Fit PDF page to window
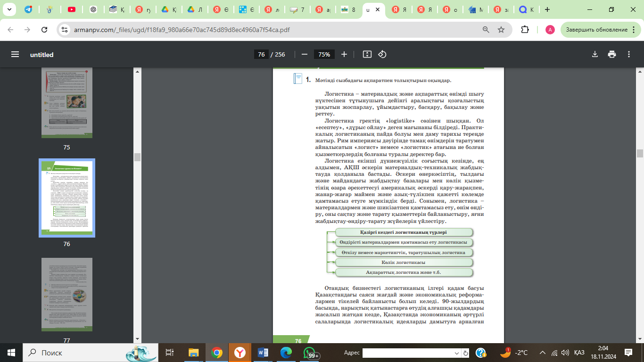This screenshot has height=362, width=644. click(367, 54)
